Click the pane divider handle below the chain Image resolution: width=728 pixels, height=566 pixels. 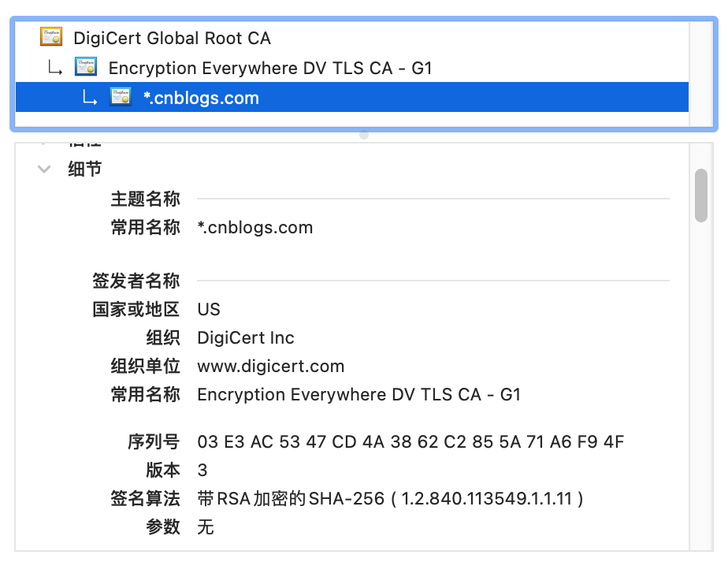[364, 135]
